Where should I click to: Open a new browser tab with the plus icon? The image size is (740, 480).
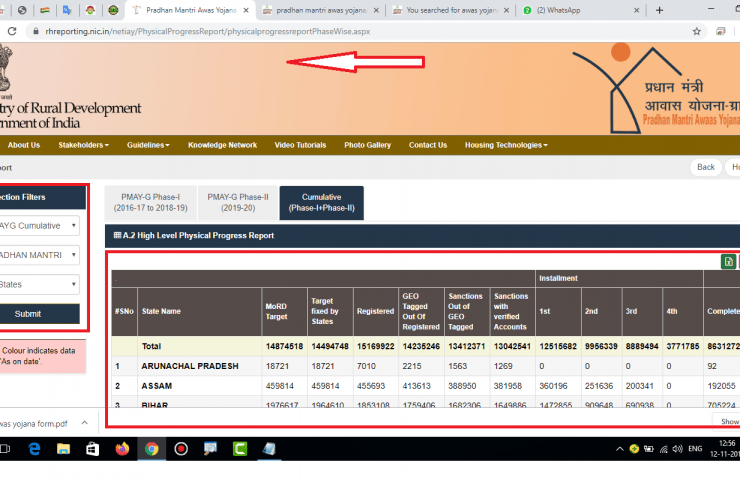click(659, 10)
